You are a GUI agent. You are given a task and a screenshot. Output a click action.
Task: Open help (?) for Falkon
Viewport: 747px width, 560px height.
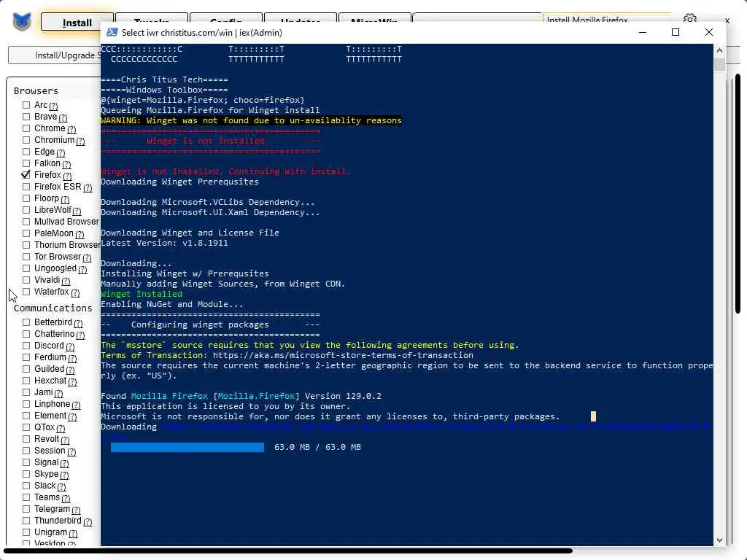(x=66, y=164)
